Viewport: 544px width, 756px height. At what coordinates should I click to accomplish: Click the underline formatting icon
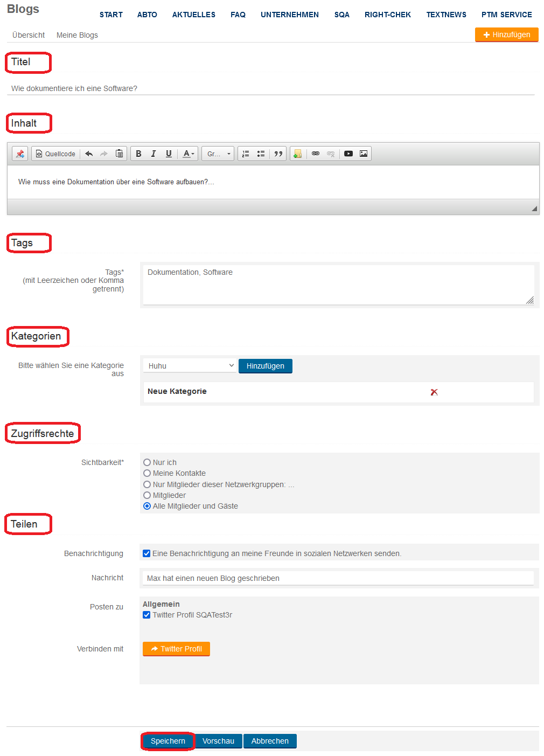169,154
